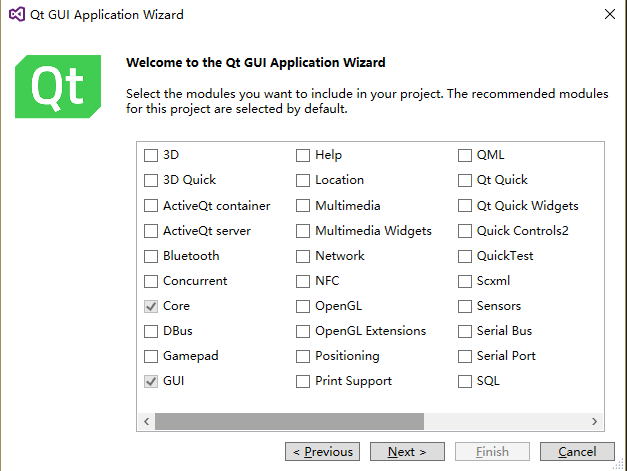Click the scrollbar right arrow
This screenshot has width=627, height=471.
[x=594, y=421]
